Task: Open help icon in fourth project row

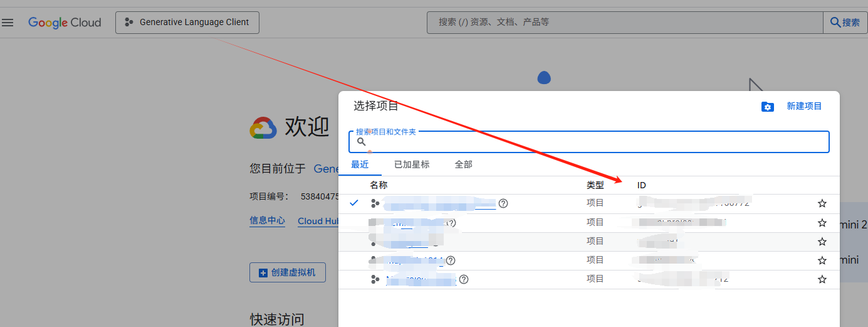Action: [x=451, y=260]
